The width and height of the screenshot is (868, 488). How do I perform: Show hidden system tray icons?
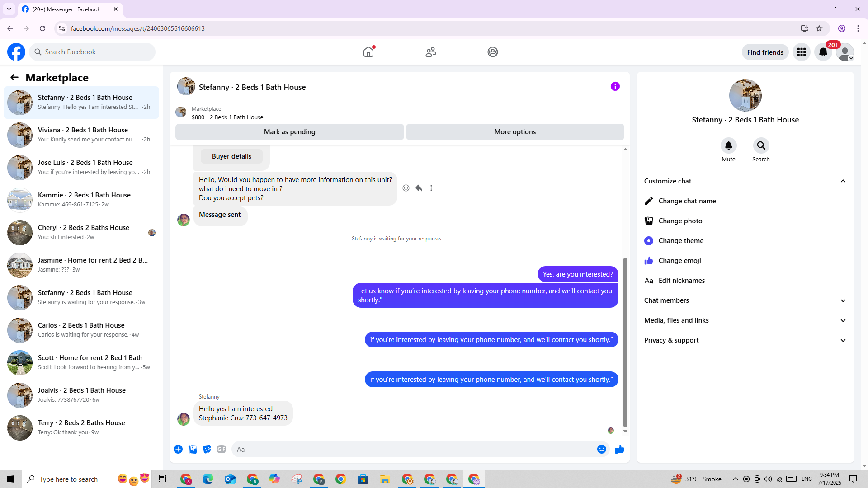pyautogui.click(x=736, y=479)
